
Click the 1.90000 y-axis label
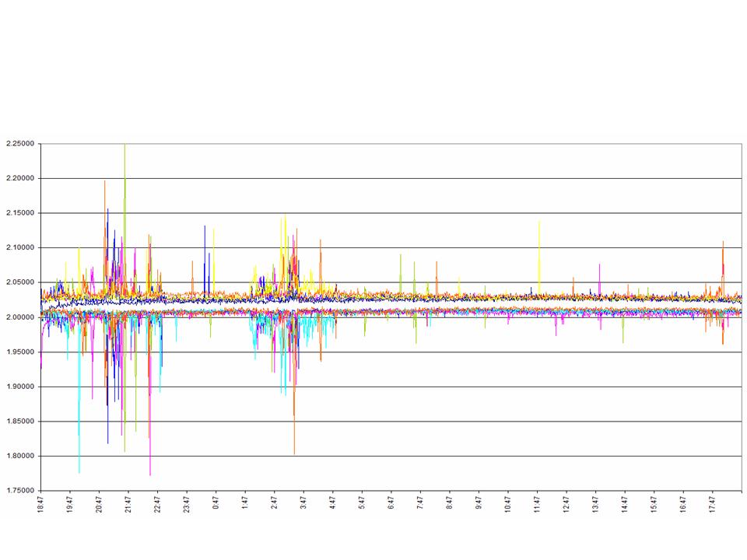point(20,387)
